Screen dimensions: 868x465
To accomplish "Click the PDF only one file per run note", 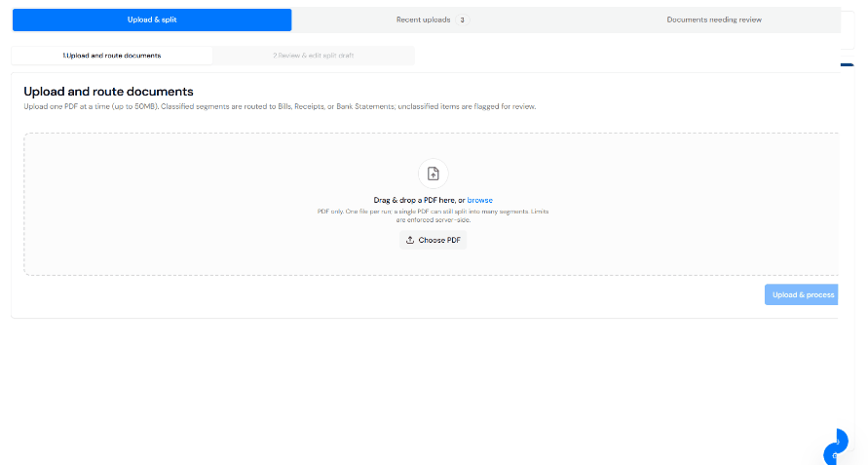I will pyautogui.click(x=433, y=215).
